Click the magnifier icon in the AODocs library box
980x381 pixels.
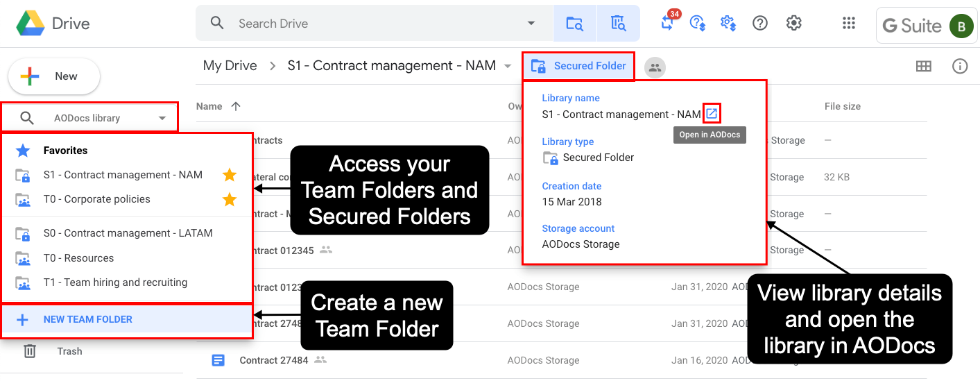tap(27, 118)
